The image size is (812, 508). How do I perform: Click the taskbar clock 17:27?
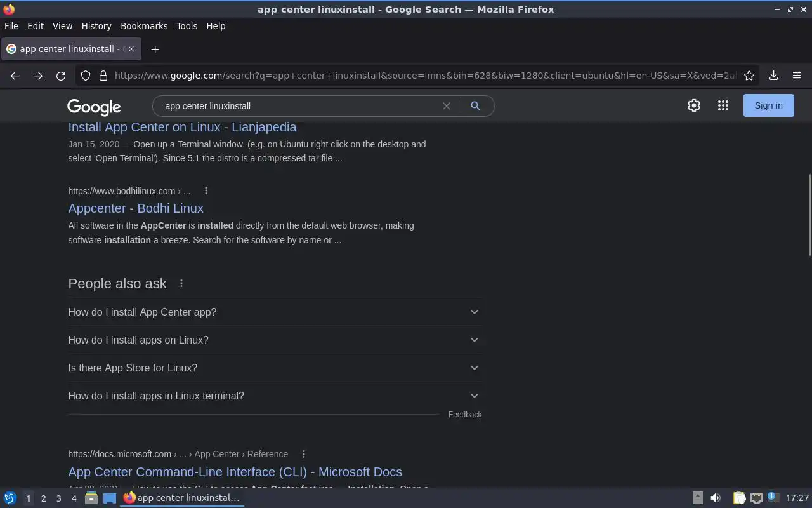click(797, 498)
